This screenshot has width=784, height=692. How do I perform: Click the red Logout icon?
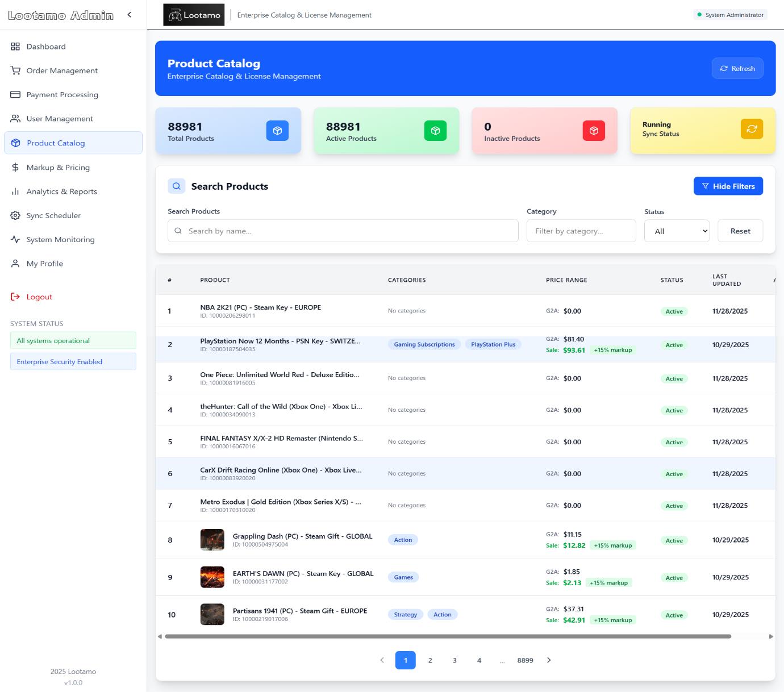[x=15, y=296]
